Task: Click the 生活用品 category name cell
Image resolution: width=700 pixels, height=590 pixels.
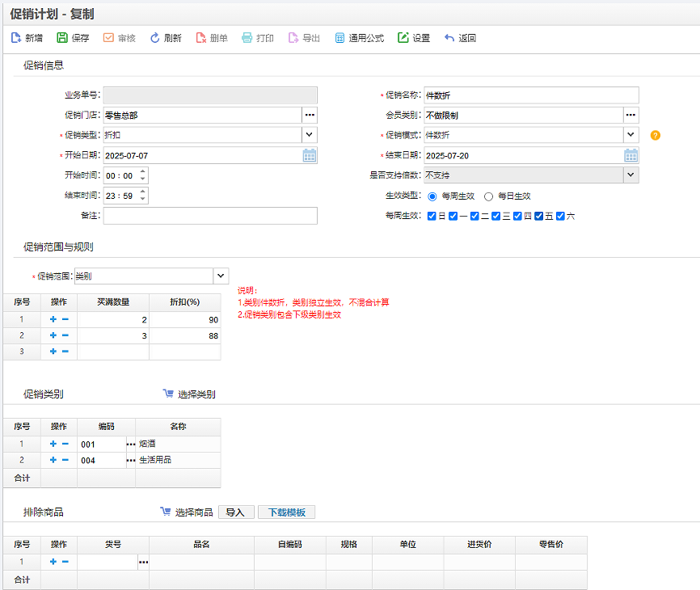Action: pos(178,460)
